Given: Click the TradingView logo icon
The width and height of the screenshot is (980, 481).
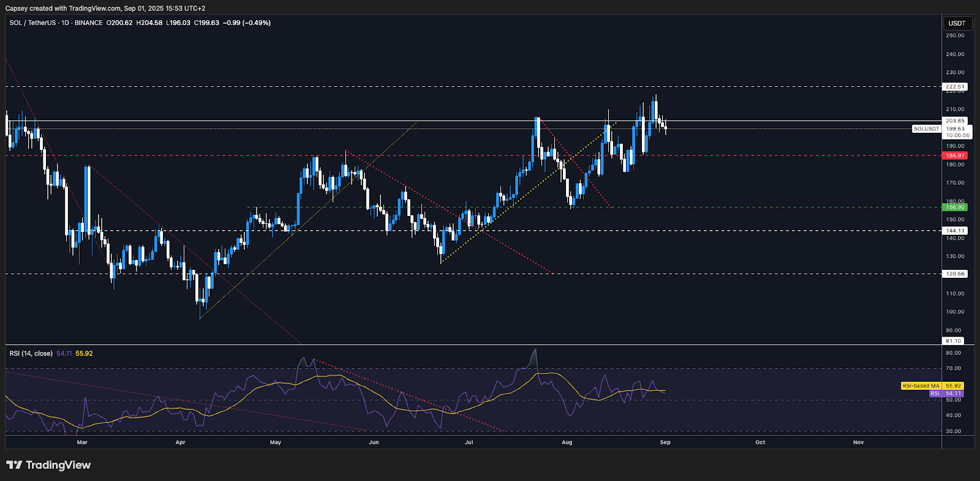Looking at the screenshot, I should click(x=14, y=465).
